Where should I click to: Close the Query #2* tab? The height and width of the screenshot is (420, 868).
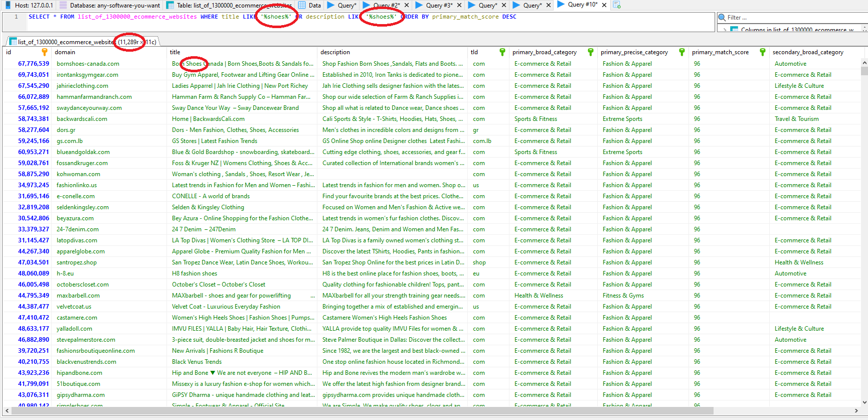click(x=407, y=5)
